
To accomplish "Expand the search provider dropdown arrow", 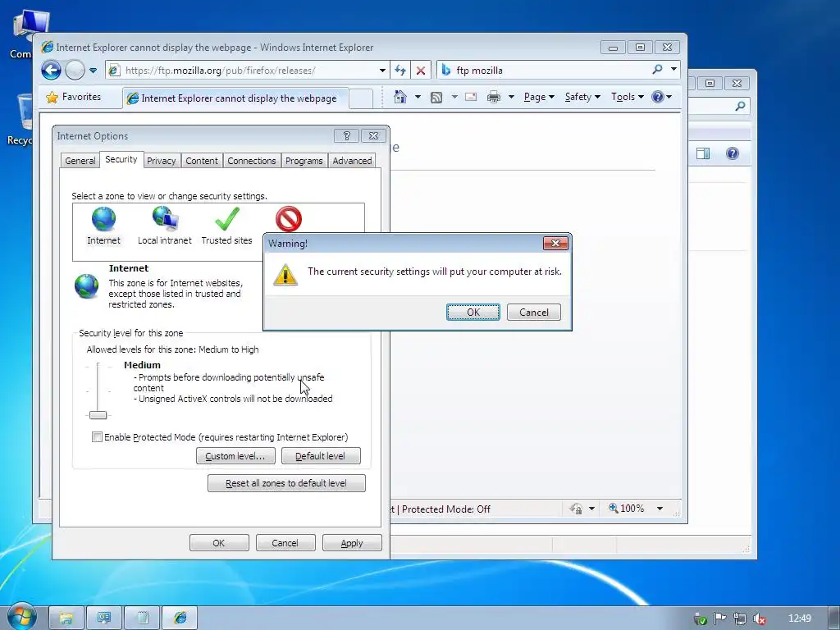I will pos(674,70).
